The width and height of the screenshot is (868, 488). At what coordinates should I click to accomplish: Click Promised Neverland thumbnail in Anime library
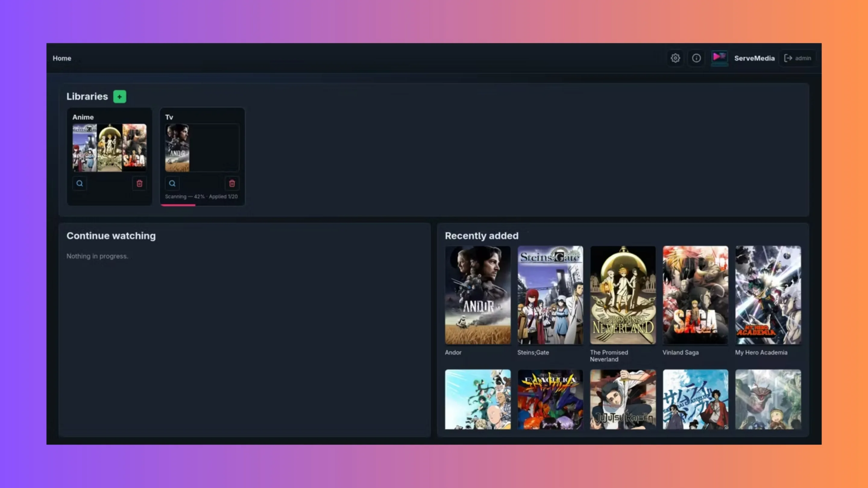coord(109,148)
